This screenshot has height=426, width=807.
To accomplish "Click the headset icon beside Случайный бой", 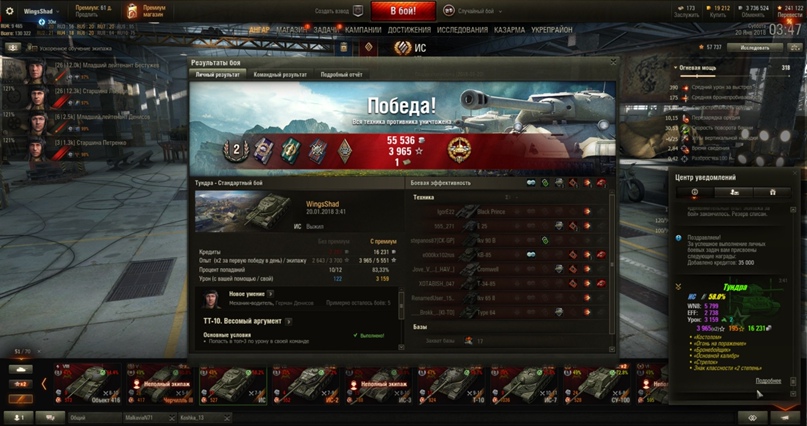I will pos(449,11).
